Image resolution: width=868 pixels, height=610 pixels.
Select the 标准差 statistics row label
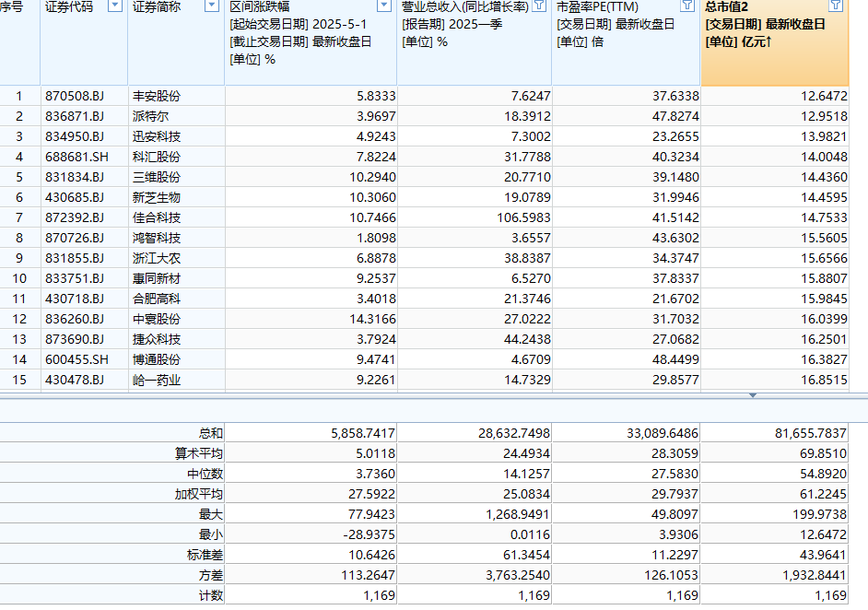pos(205,556)
